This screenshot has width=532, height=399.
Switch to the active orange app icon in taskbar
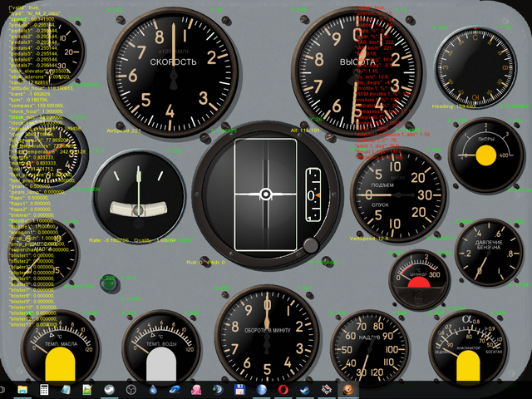[348, 389]
